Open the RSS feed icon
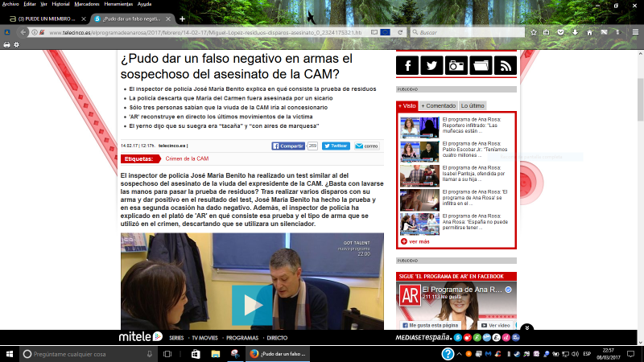 click(x=504, y=66)
